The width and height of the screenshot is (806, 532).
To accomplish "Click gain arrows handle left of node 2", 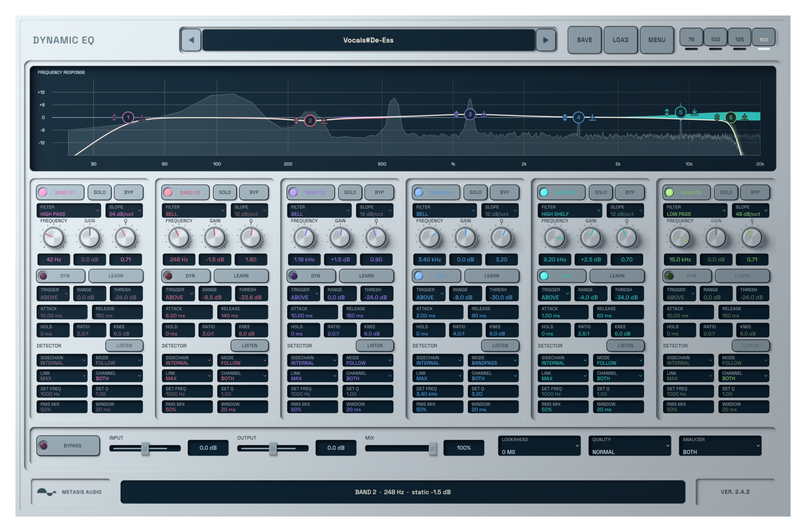I will 296,121.
